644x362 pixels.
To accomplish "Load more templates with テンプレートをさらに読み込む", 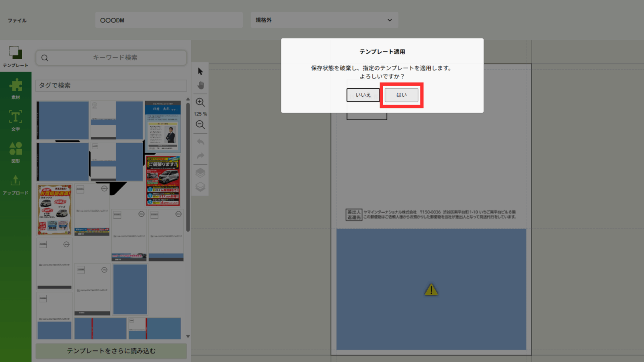I will coord(111,351).
